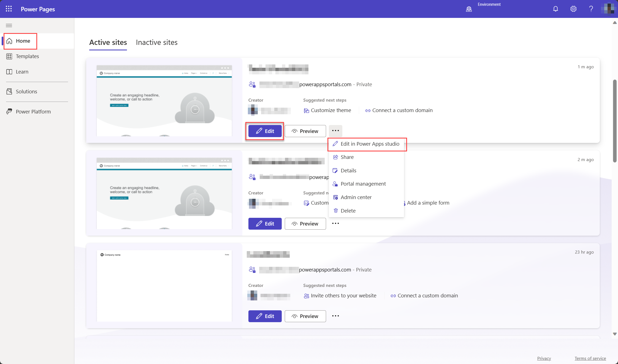Click the Portal management option
The height and width of the screenshot is (364, 618).
(x=363, y=183)
